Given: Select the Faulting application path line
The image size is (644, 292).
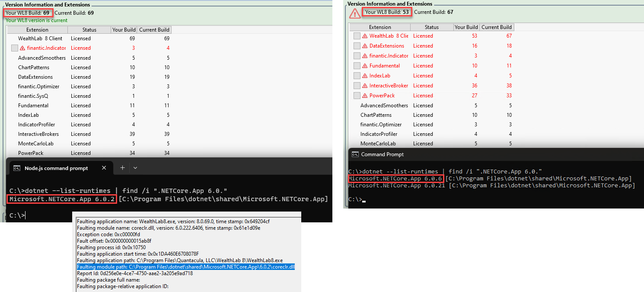Looking at the screenshot, I should (180, 260).
